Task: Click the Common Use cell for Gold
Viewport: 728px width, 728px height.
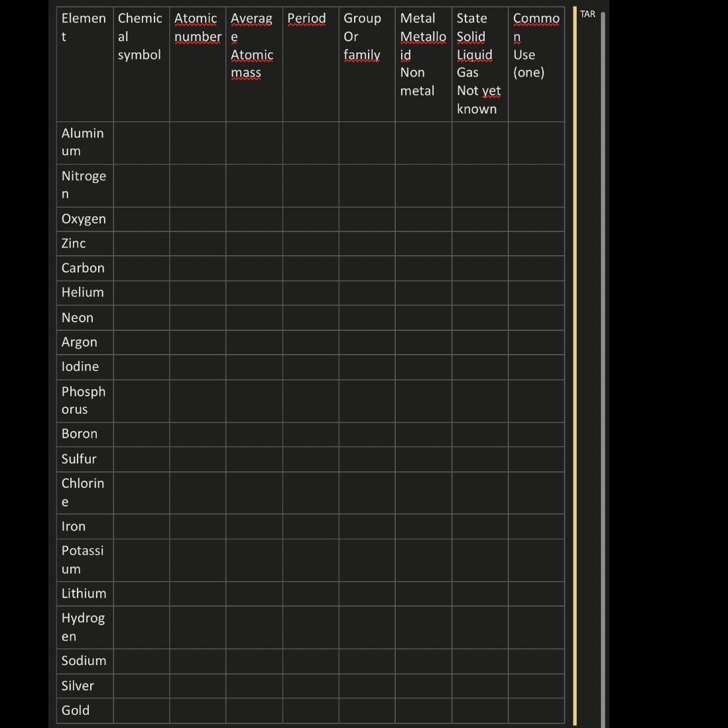Action: pos(536,711)
